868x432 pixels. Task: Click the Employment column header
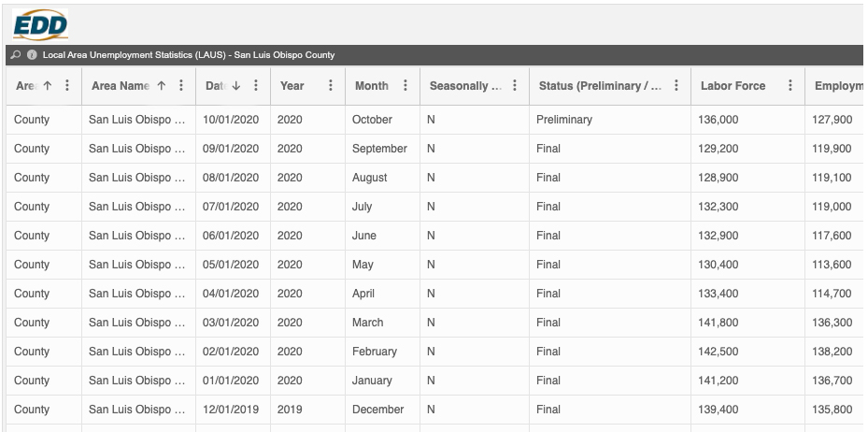tap(838, 86)
